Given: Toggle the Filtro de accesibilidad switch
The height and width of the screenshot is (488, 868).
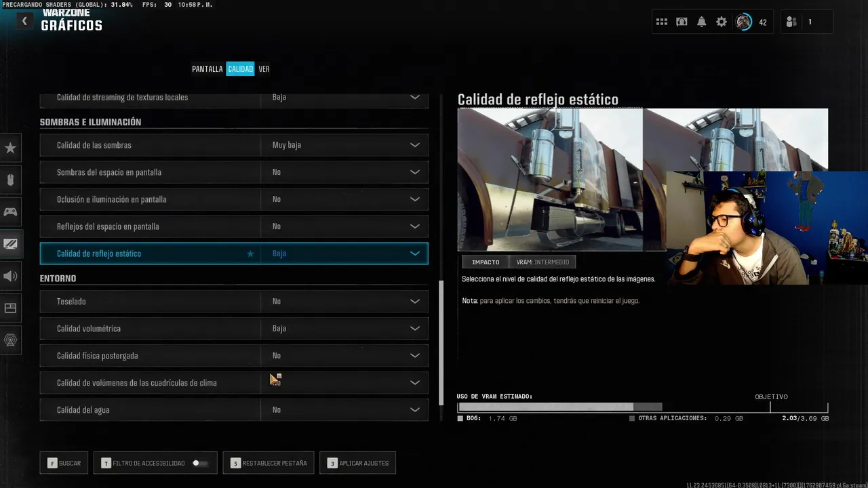Looking at the screenshot, I should tap(199, 463).
